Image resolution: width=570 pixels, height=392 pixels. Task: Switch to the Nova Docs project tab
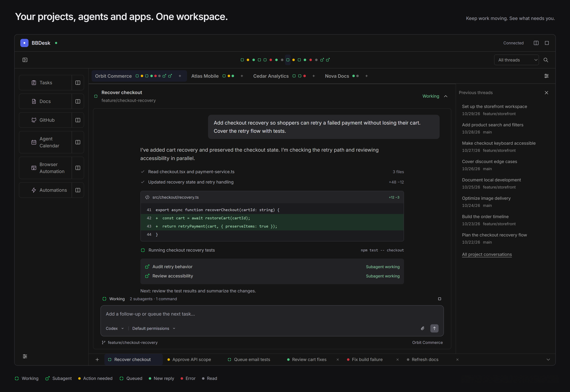click(x=337, y=76)
